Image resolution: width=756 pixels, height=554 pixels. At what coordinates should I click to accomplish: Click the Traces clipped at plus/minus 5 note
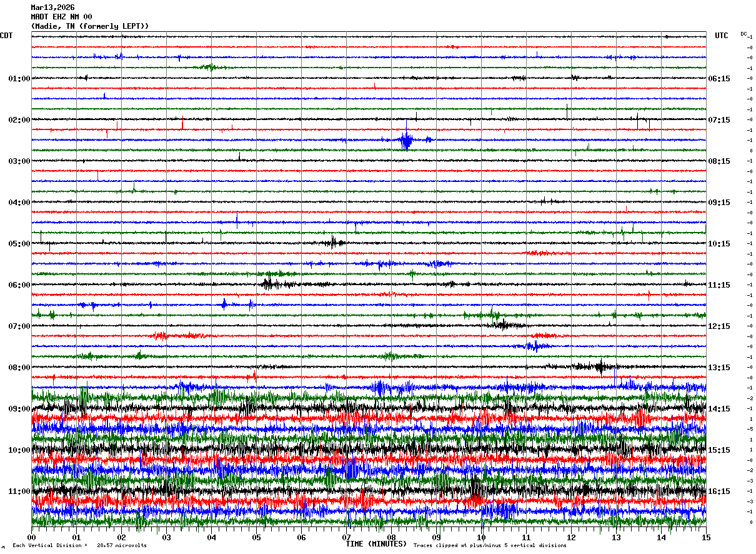[x=490, y=545]
